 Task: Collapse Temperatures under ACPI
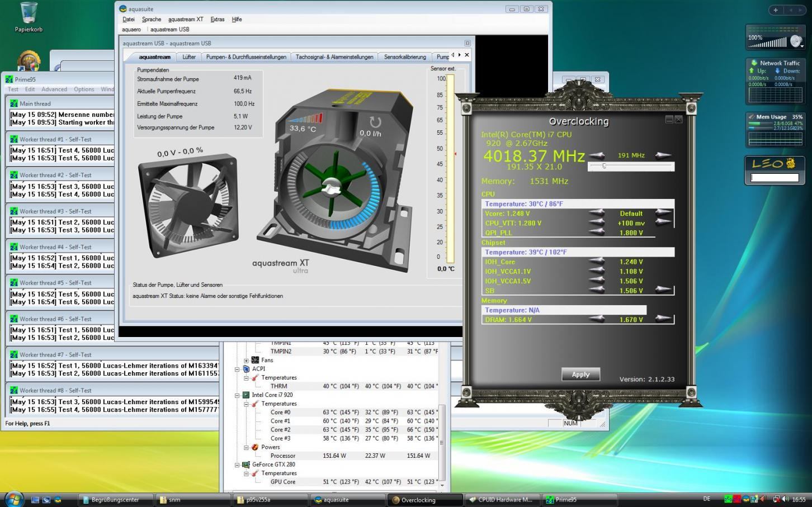tap(246, 378)
